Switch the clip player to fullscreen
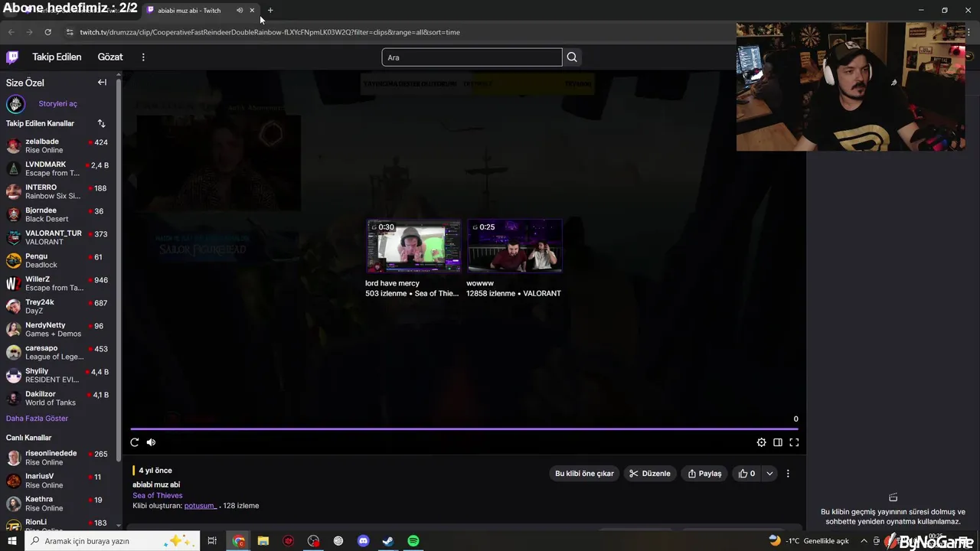 (x=794, y=442)
